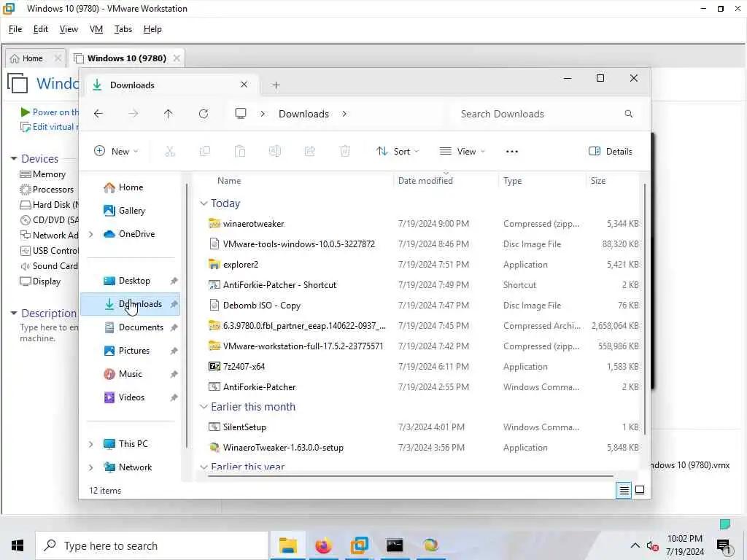Click the horizontal scrollbar in file list

411,475
